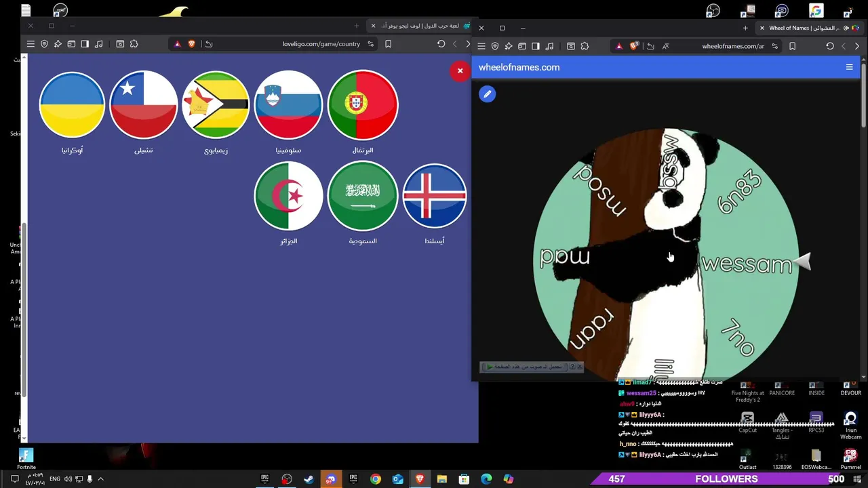Open Discord in taskbar
The height and width of the screenshot is (488, 868).
pos(331,479)
